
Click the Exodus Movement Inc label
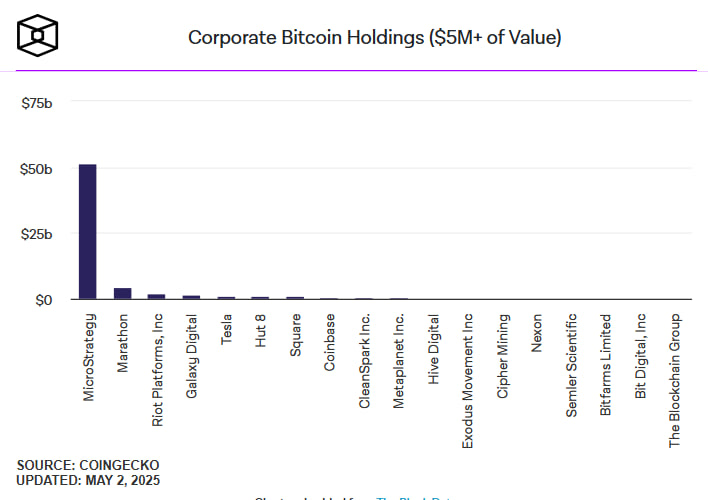coord(467,381)
